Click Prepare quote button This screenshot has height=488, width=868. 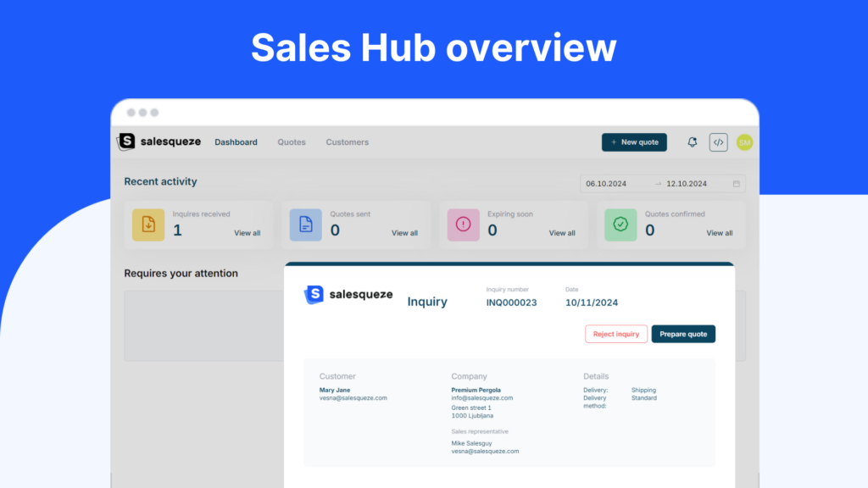point(683,334)
